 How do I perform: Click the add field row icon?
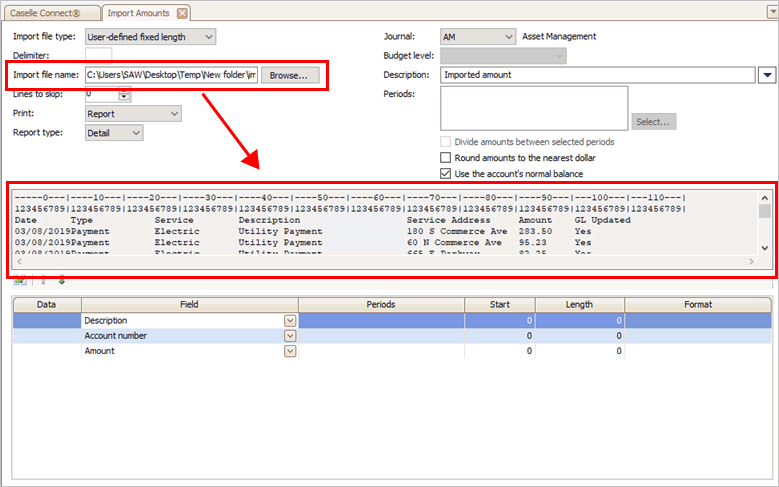pos(21,283)
